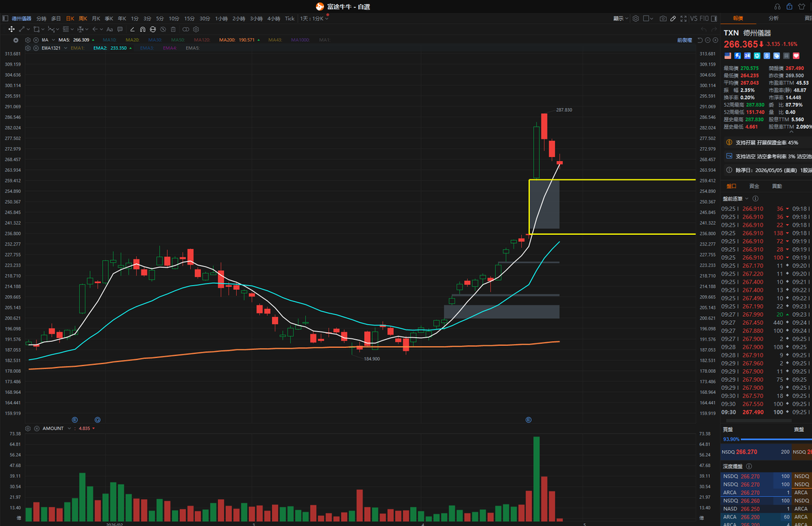This screenshot has height=526, width=812.
Task: Open EMA1321 indicator settings gear
Action: click(28, 48)
